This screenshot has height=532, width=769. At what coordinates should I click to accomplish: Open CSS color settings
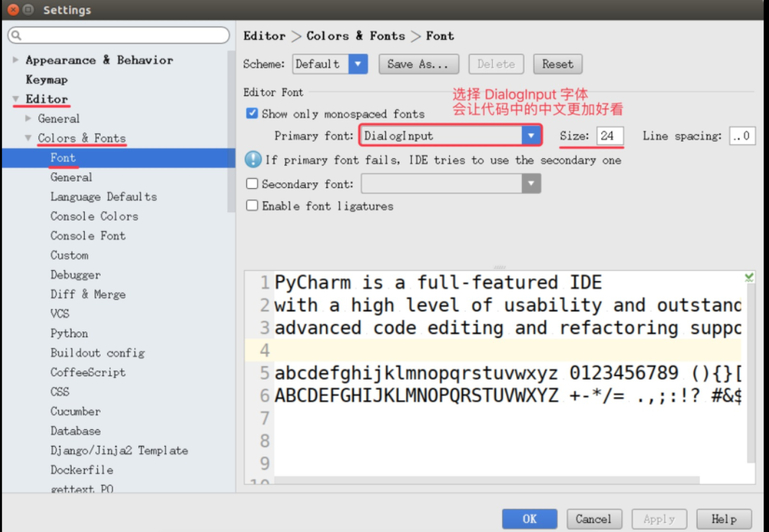coord(60,392)
